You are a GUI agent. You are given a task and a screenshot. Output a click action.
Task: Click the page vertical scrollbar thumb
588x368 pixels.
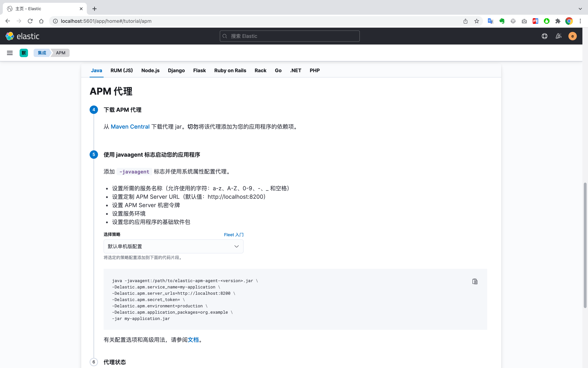coord(585,245)
